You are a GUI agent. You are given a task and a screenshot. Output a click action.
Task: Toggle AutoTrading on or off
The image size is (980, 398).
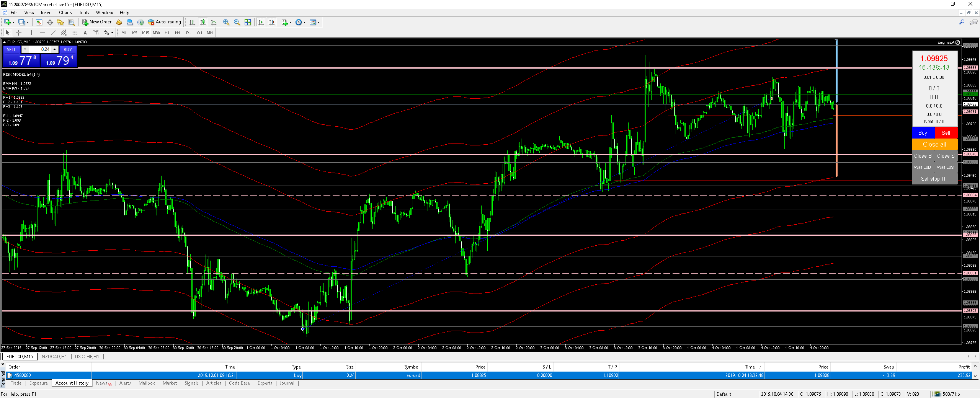point(164,22)
